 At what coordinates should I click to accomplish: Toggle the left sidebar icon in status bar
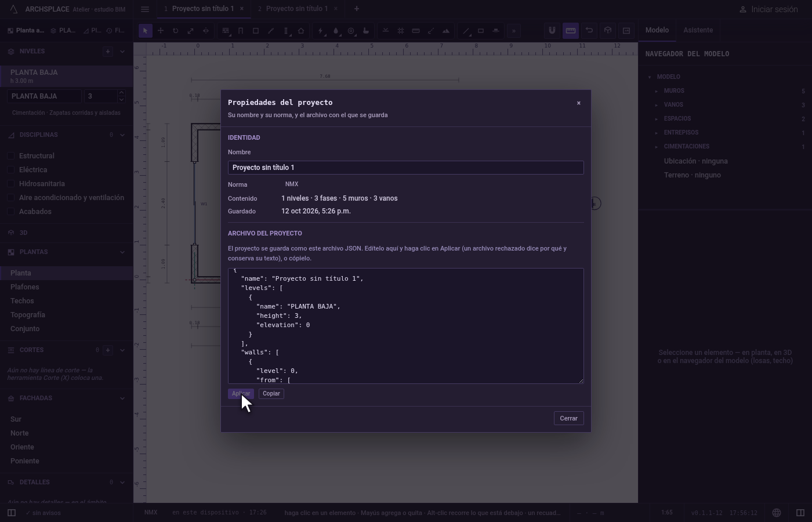pos(11,513)
